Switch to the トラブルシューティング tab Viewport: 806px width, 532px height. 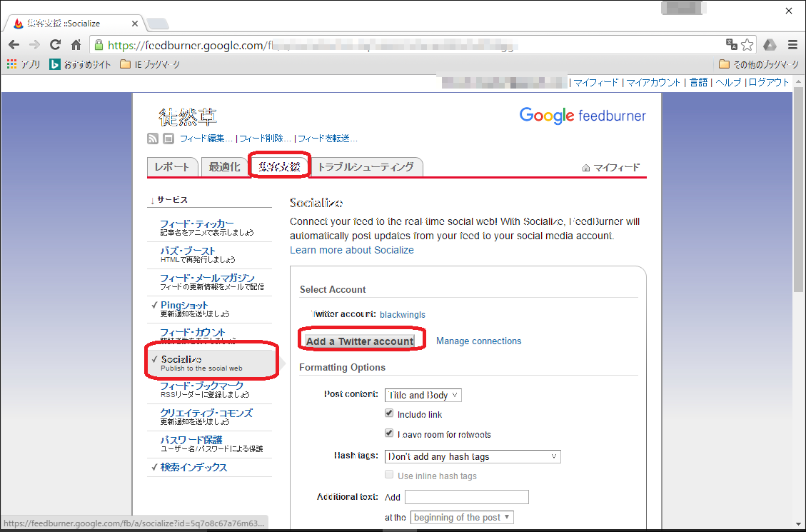366,167
